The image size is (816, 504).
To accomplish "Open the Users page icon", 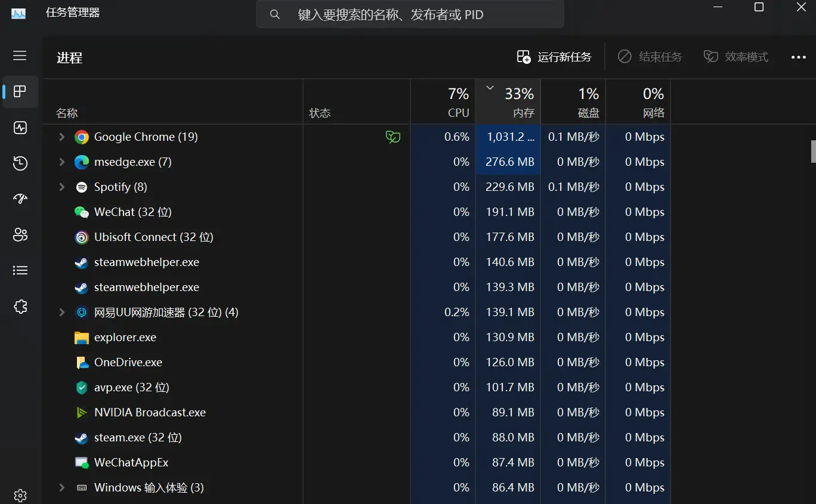I will tap(20, 235).
